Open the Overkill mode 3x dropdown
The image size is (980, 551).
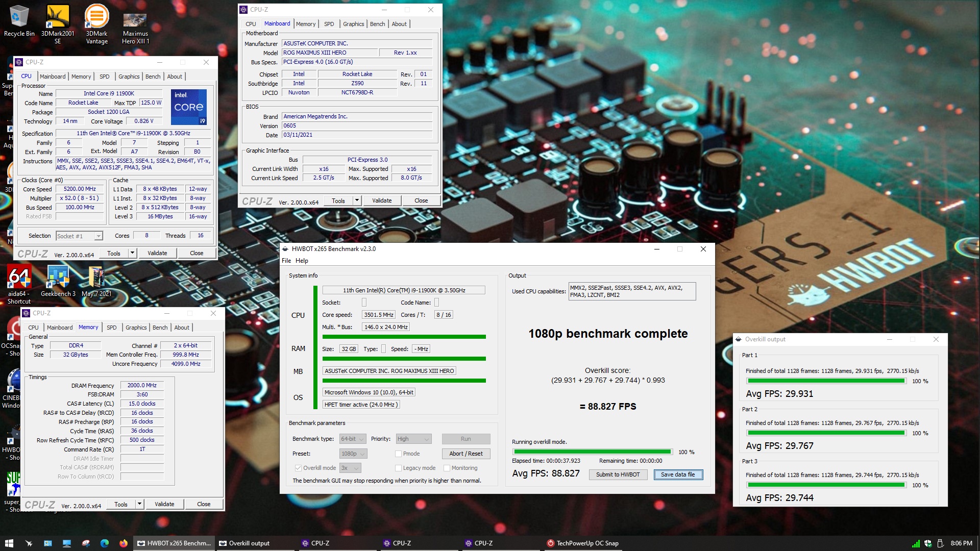point(350,468)
